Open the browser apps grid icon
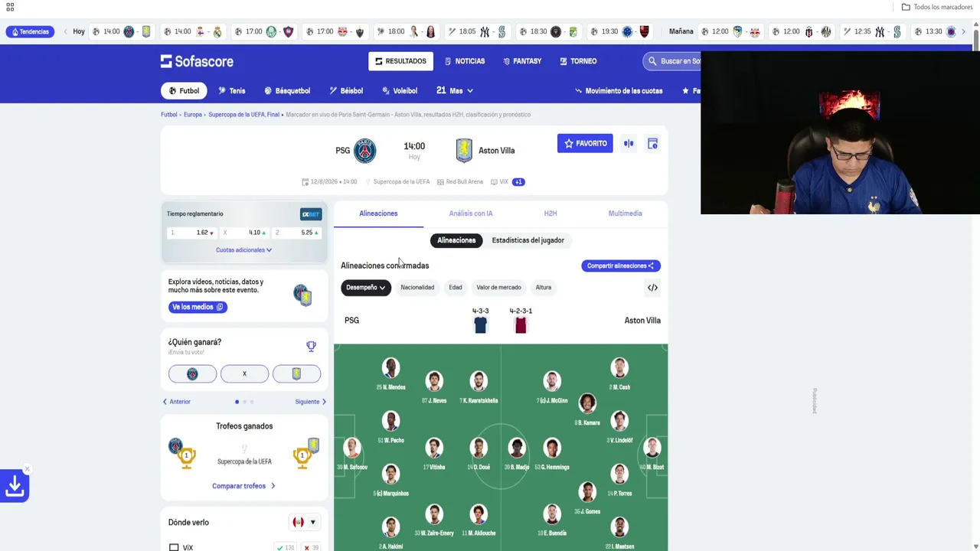The width and height of the screenshot is (980, 551). point(10,7)
